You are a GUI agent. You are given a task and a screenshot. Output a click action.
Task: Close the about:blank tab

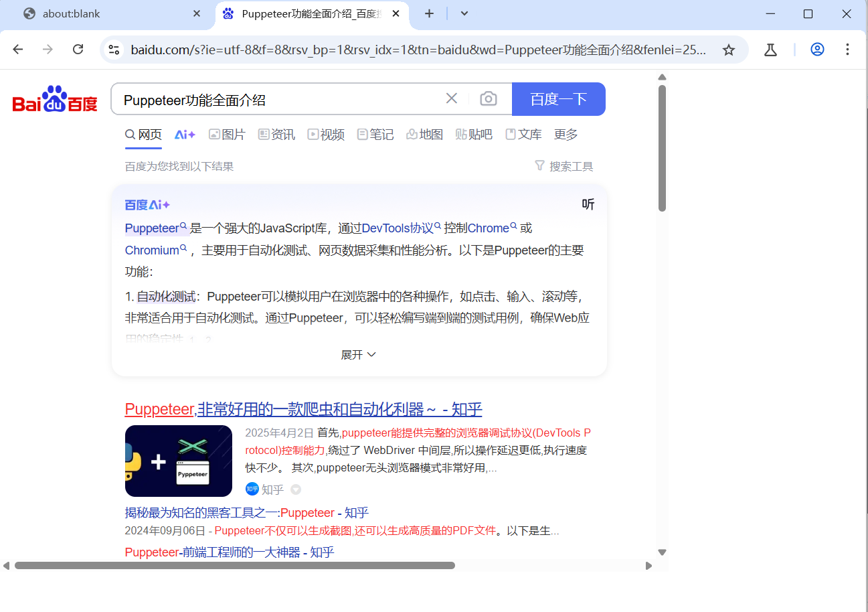click(x=197, y=13)
